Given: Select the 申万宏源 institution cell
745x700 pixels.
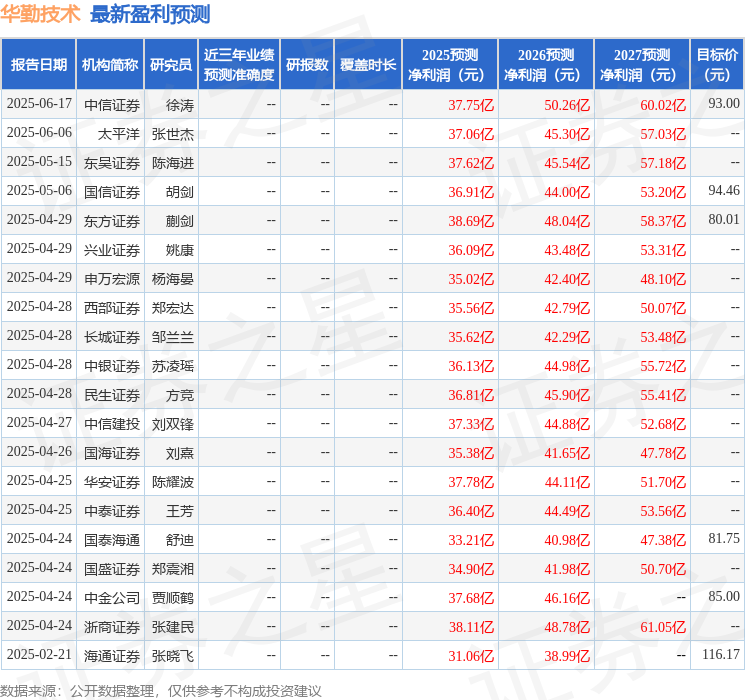Looking at the screenshot, I should coord(112,279).
